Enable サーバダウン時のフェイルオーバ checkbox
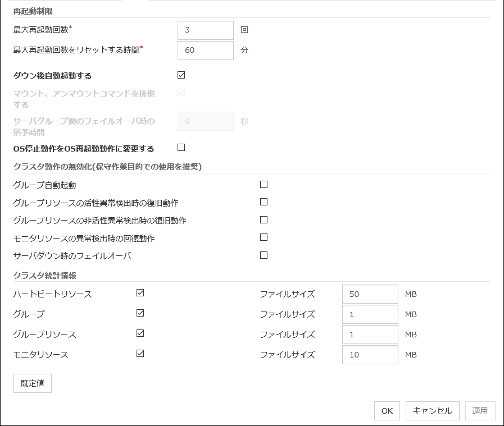The image size is (504, 426). pos(264,255)
